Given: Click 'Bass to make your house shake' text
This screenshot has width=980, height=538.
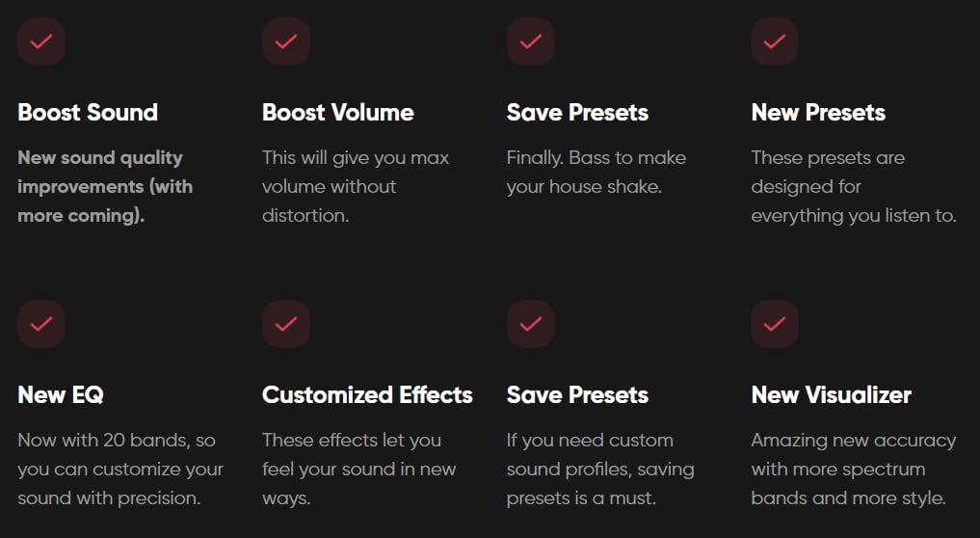Looking at the screenshot, I should (596, 172).
